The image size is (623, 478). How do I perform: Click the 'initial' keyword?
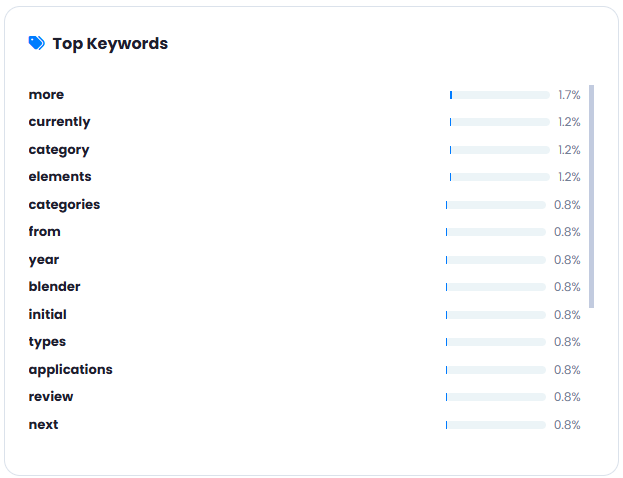[x=47, y=314]
